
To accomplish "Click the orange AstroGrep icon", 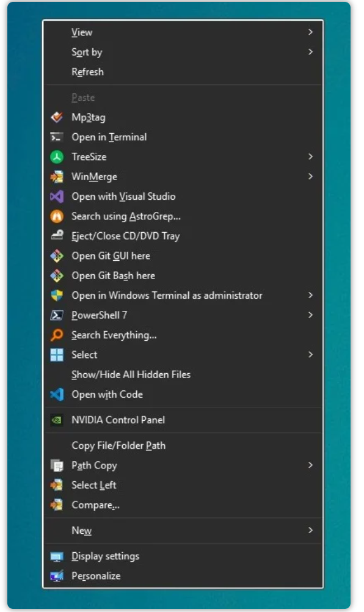I will click(x=57, y=216).
